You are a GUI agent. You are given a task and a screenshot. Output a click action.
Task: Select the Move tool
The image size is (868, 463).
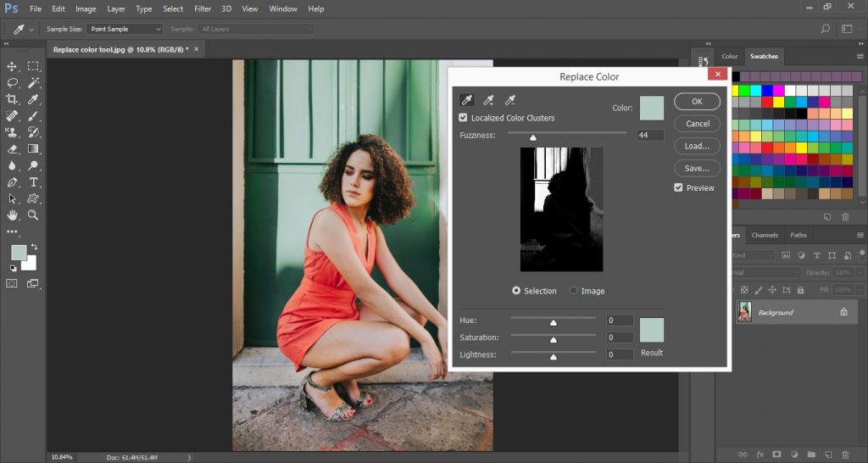click(x=12, y=66)
